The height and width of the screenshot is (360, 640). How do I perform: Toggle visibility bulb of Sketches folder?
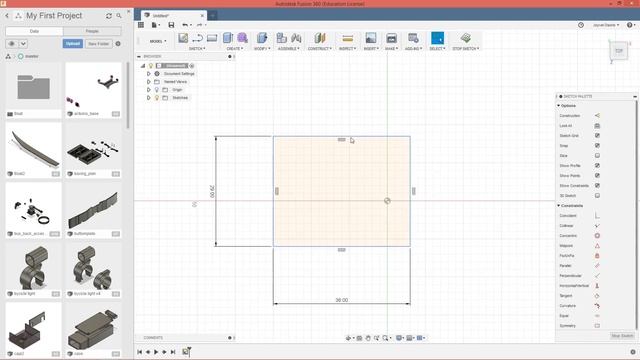(156, 98)
